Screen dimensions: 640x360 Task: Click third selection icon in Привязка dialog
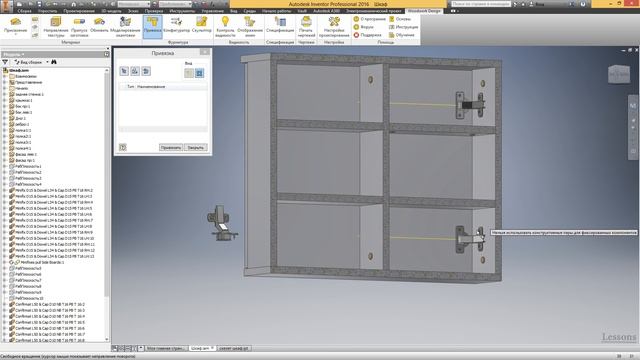[x=146, y=71]
